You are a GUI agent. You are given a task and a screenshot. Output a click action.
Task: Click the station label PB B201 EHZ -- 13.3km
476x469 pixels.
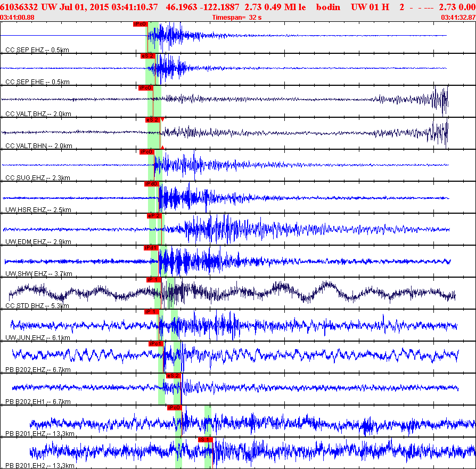coord(40,434)
